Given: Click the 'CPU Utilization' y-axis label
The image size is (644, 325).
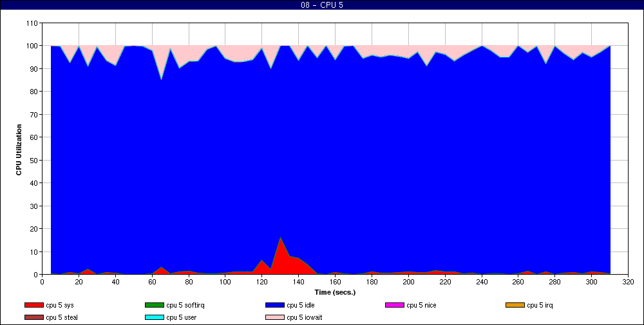Looking at the screenshot, I should pos(19,150).
